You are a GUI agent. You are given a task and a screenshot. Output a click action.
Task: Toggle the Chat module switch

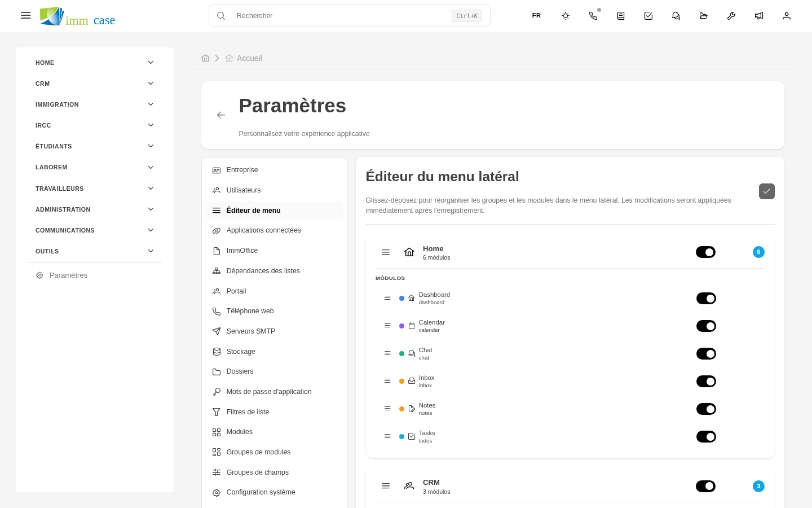coord(706,353)
